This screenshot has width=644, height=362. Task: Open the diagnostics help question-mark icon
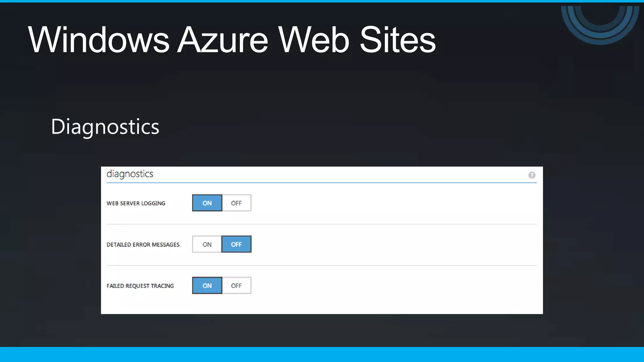(532, 175)
